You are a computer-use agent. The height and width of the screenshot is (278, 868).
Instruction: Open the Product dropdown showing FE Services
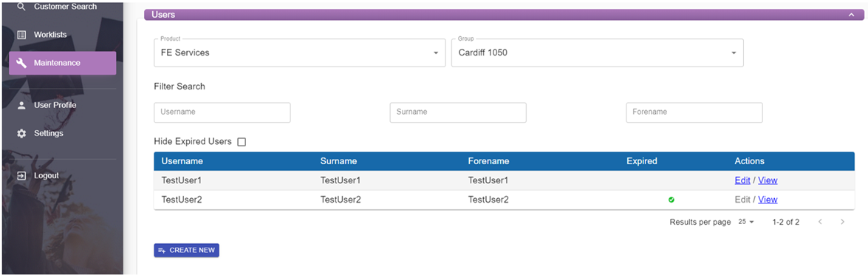(299, 52)
